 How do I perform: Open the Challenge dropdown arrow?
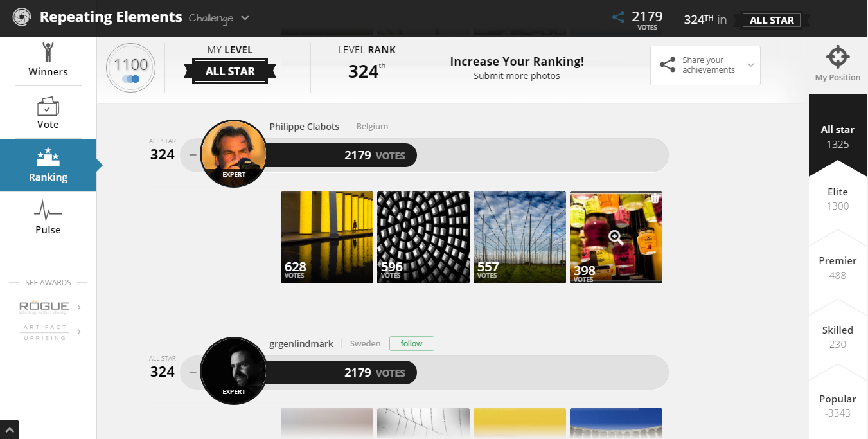coord(245,18)
